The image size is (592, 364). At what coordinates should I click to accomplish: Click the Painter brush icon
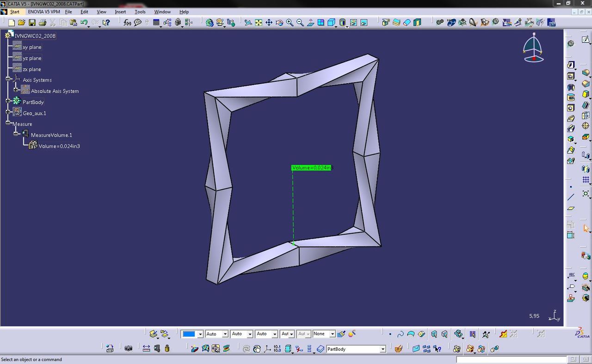coord(341,334)
